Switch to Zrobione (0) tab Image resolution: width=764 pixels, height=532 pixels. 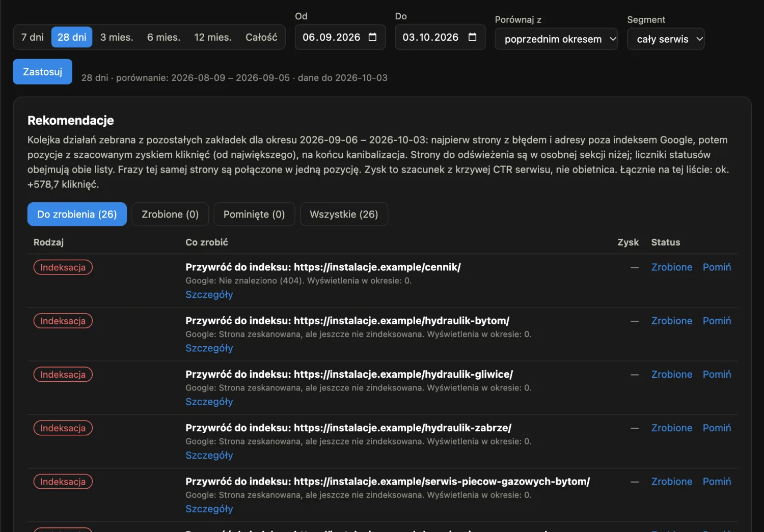point(170,214)
